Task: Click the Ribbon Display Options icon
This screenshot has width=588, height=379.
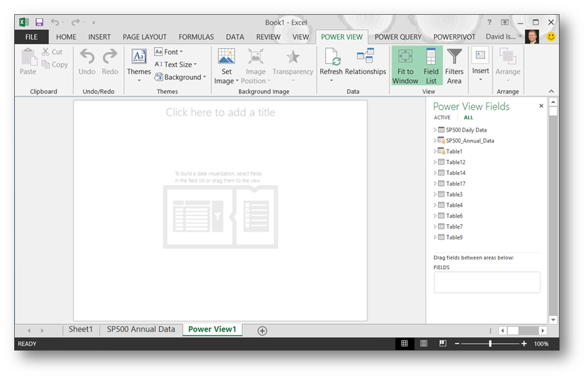Action: (x=505, y=22)
